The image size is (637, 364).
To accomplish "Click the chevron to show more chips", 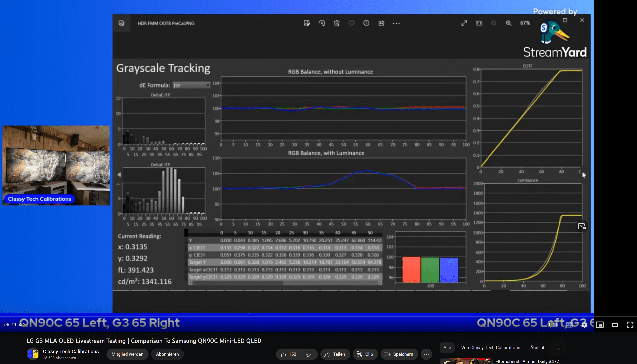I will (x=559, y=348).
